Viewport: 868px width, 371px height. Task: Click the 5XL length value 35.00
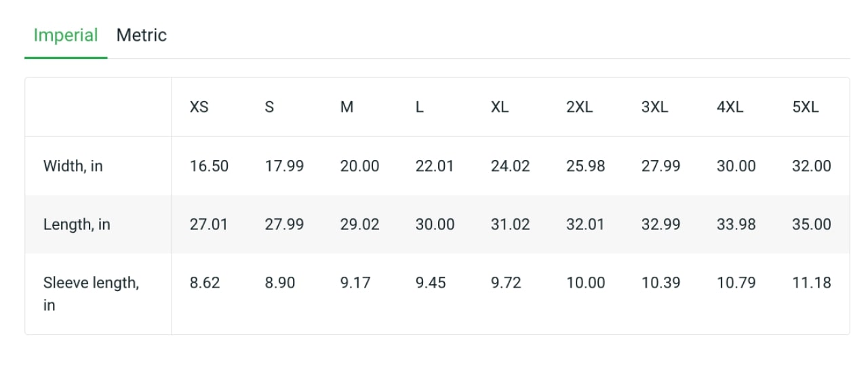(x=811, y=224)
